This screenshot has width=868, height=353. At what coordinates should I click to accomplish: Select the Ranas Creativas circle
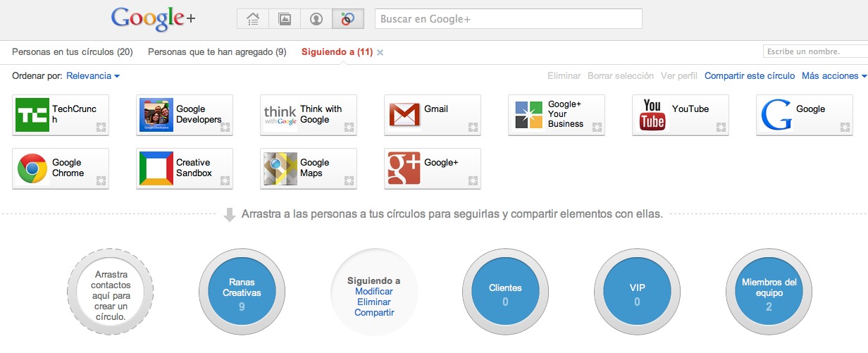click(x=242, y=291)
